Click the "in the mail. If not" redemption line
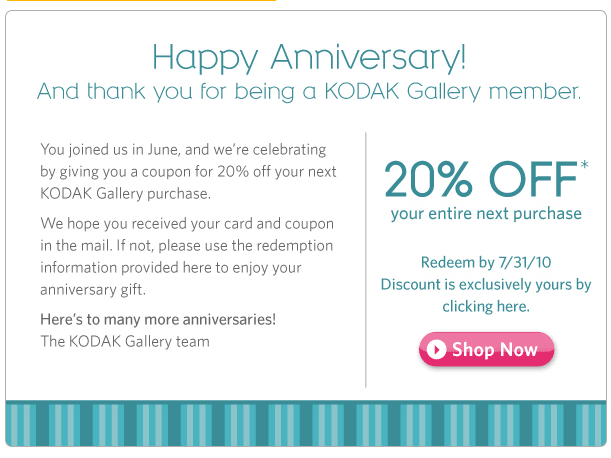The height and width of the screenshot is (458, 611). [x=187, y=246]
